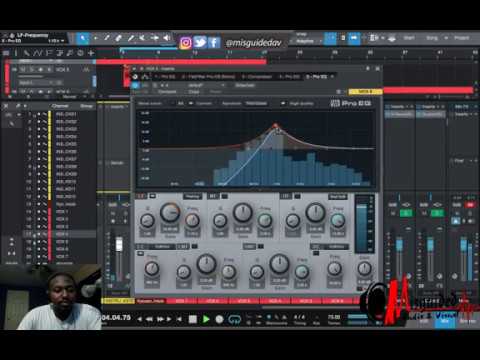This screenshot has width=480, height=360.
Task: Select the Eraser tool in the toolbar
Action: (x=119, y=38)
